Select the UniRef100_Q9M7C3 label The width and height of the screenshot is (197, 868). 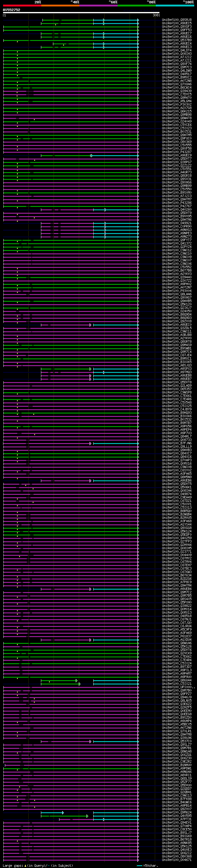(177, 67)
